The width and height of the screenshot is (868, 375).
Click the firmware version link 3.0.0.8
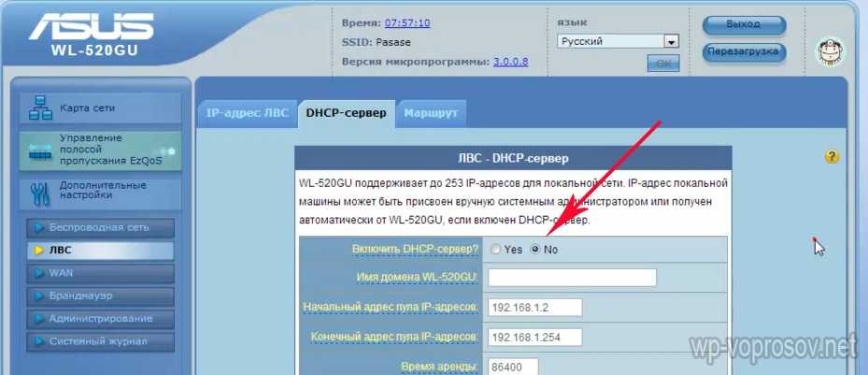click(x=510, y=62)
